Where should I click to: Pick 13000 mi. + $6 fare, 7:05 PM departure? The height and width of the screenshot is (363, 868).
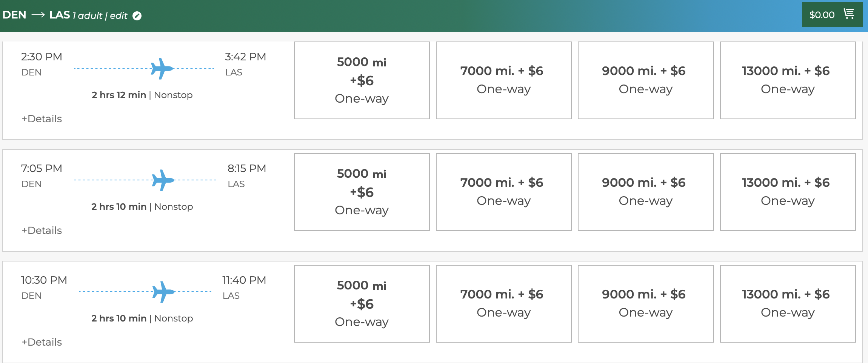point(788,192)
